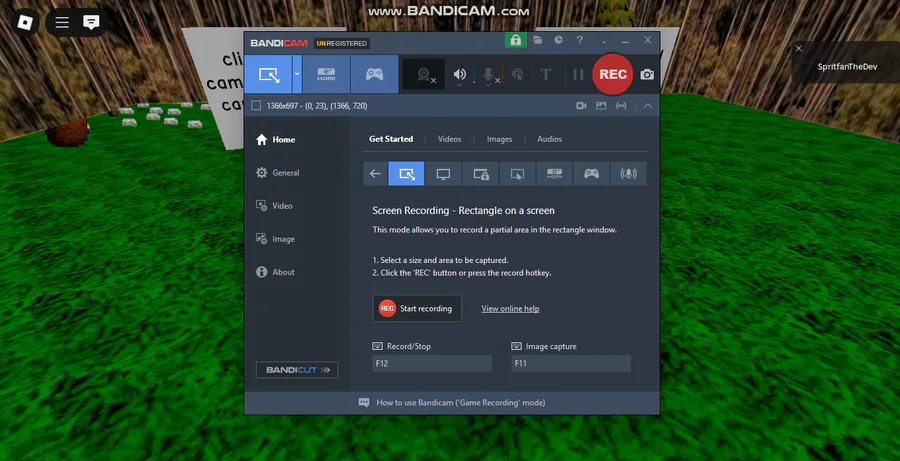Open the speaker settings arrow below the speaker icon

tap(460, 85)
